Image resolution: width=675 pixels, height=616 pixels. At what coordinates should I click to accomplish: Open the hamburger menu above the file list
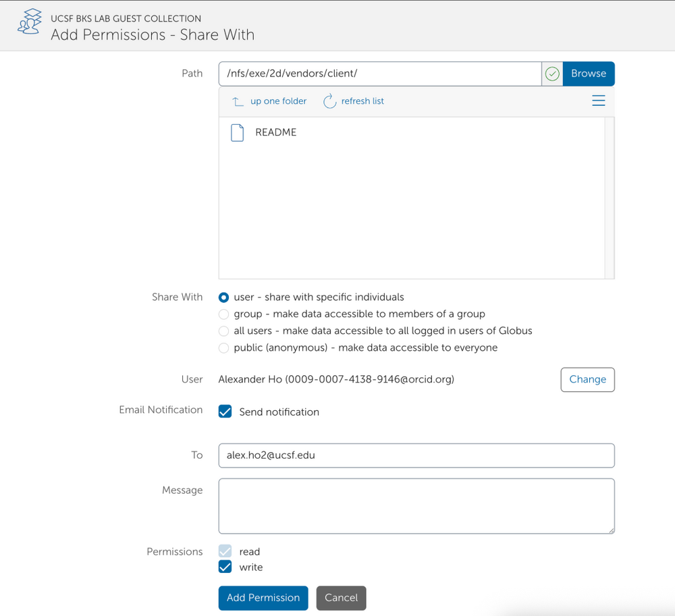coord(598,100)
